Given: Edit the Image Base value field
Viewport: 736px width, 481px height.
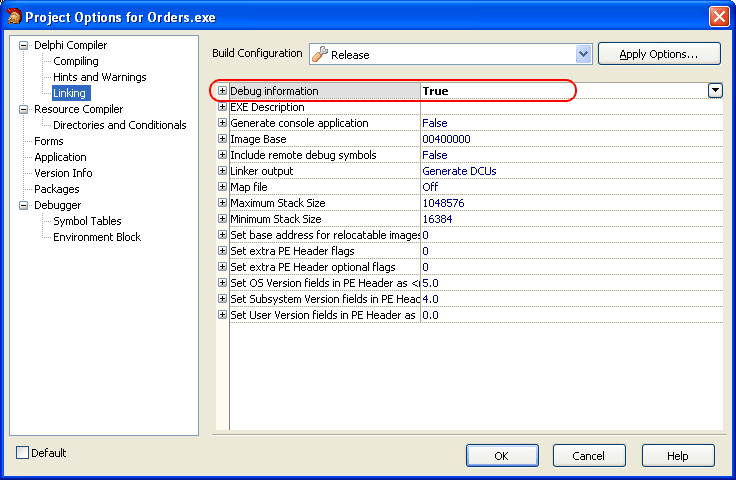Looking at the screenshot, I should click(570, 139).
